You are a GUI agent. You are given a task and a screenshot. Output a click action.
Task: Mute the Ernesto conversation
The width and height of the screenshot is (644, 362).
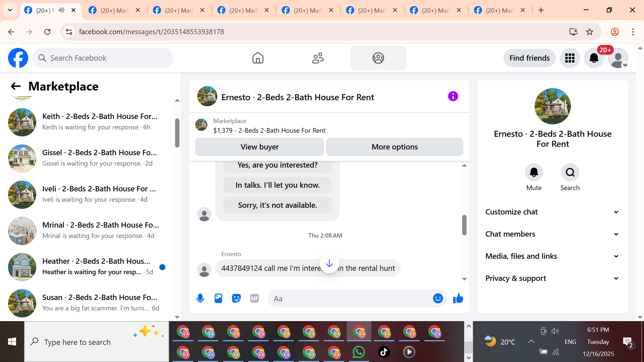coord(534,172)
